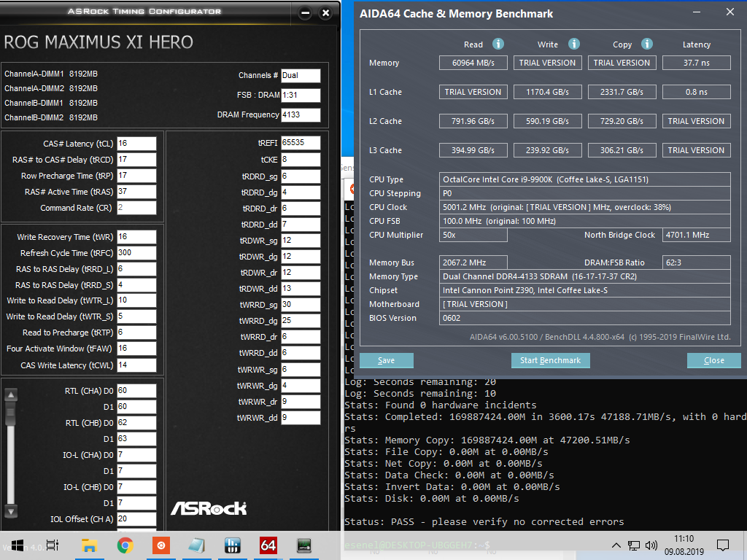Launch Google Chrome from the taskbar
The height and width of the screenshot is (560, 747).
(126, 545)
